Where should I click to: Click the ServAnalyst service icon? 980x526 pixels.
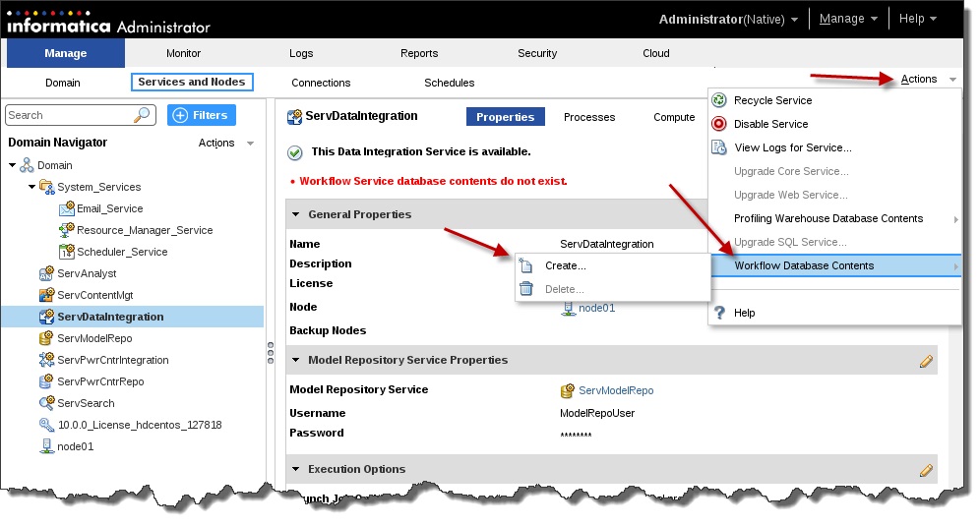tap(47, 273)
